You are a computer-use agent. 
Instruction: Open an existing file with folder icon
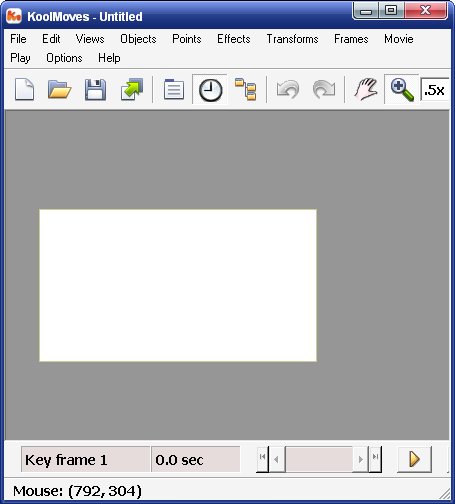click(x=60, y=90)
